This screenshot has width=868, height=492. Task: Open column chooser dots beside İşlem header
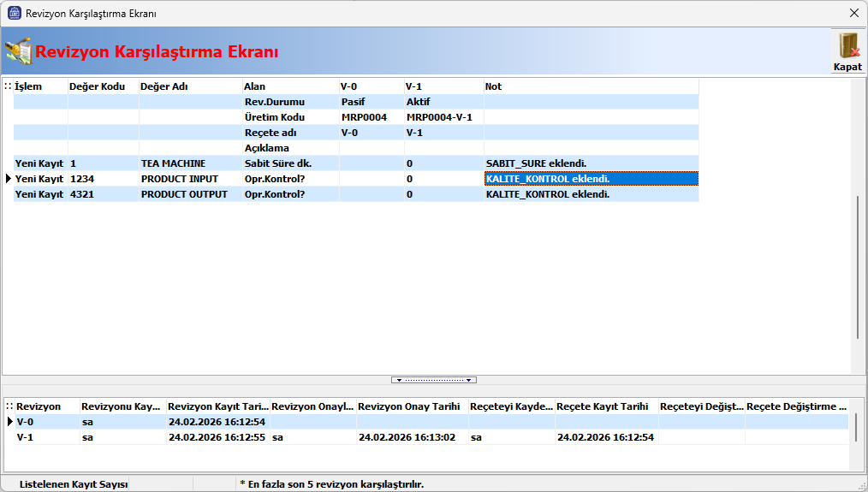8,86
